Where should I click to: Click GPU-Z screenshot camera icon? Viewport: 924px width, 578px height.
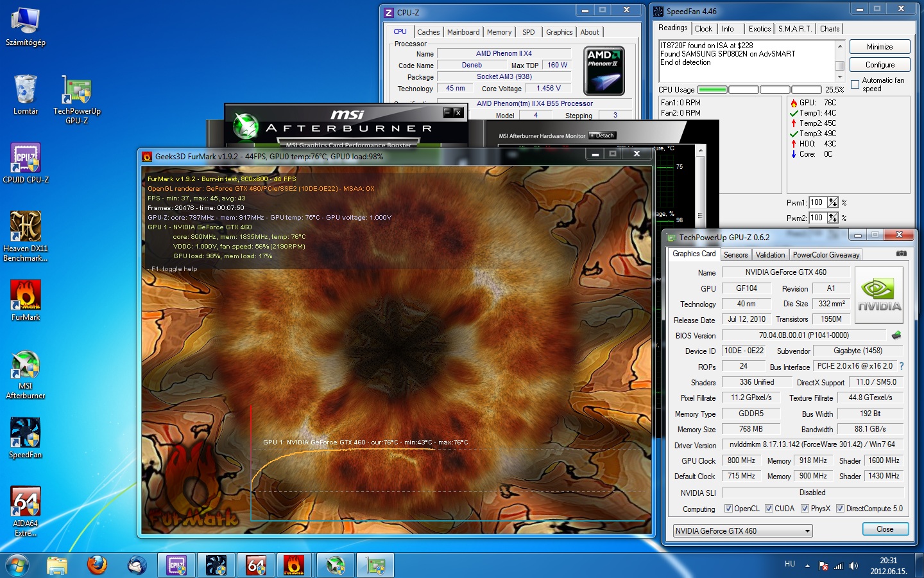point(902,254)
